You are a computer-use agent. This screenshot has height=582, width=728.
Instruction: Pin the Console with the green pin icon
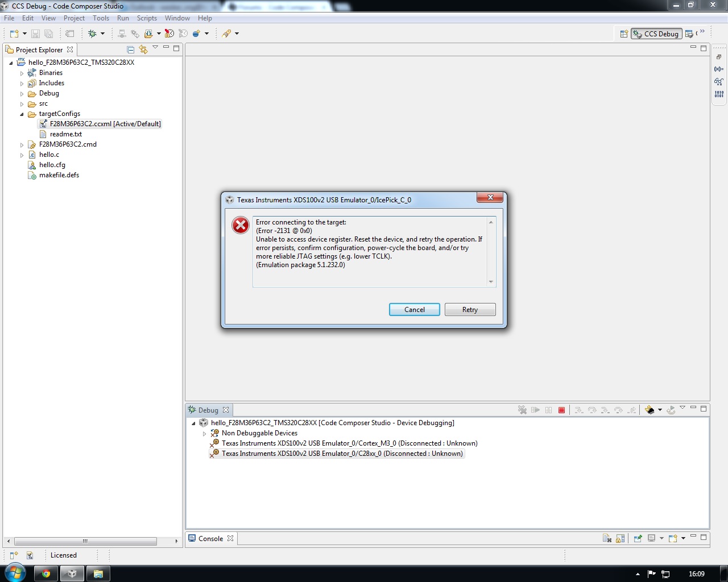(x=638, y=538)
